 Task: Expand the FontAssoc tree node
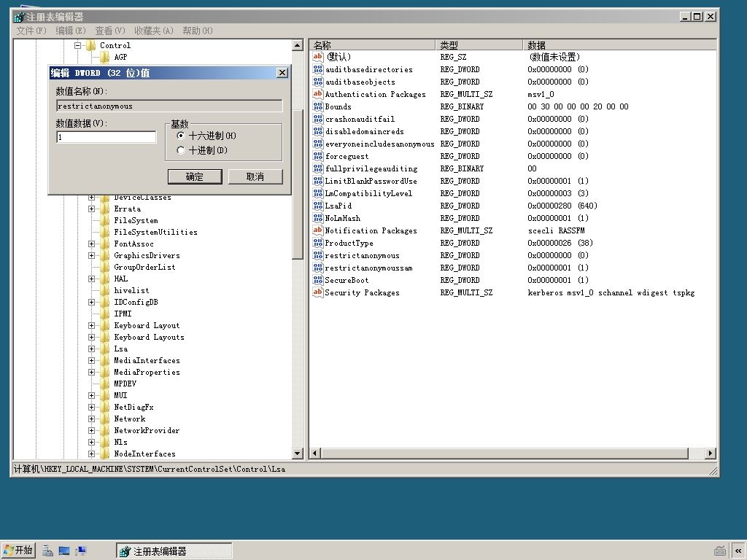click(x=91, y=244)
